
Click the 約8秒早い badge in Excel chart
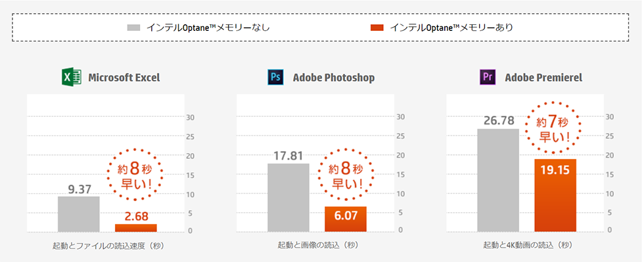pyautogui.click(x=135, y=175)
